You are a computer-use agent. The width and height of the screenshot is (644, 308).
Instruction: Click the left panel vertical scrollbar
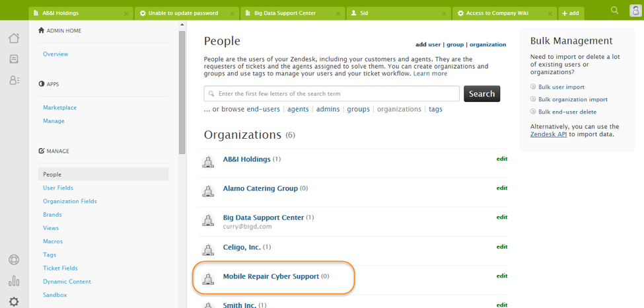click(x=182, y=93)
